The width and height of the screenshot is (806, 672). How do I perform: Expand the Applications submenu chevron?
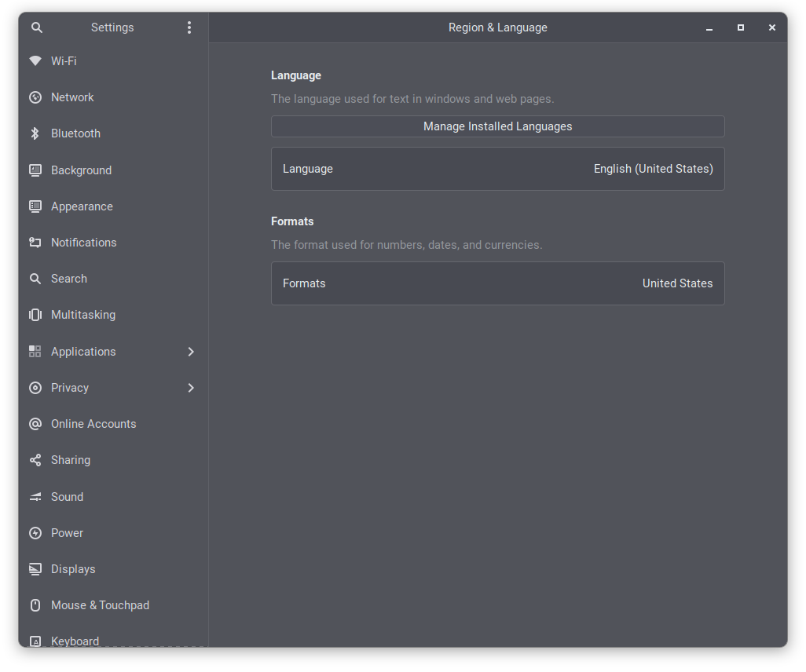[x=191, y=352]
